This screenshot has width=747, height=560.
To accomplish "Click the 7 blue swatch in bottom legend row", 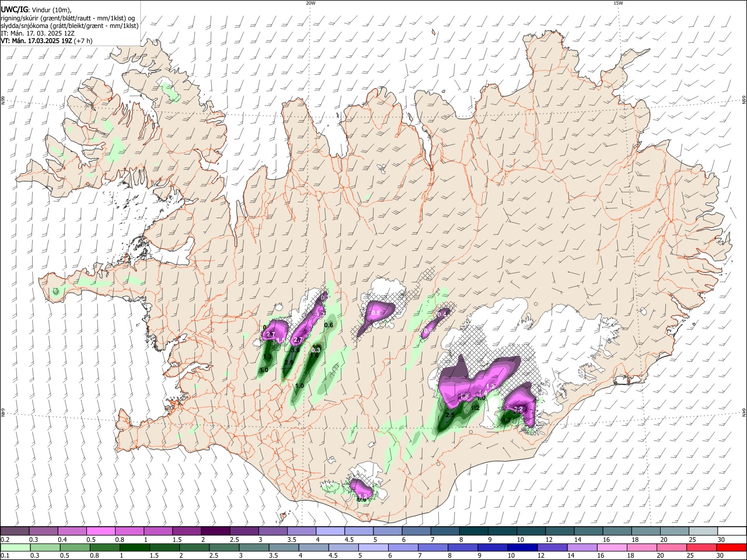I will click(x=432, y=547).
